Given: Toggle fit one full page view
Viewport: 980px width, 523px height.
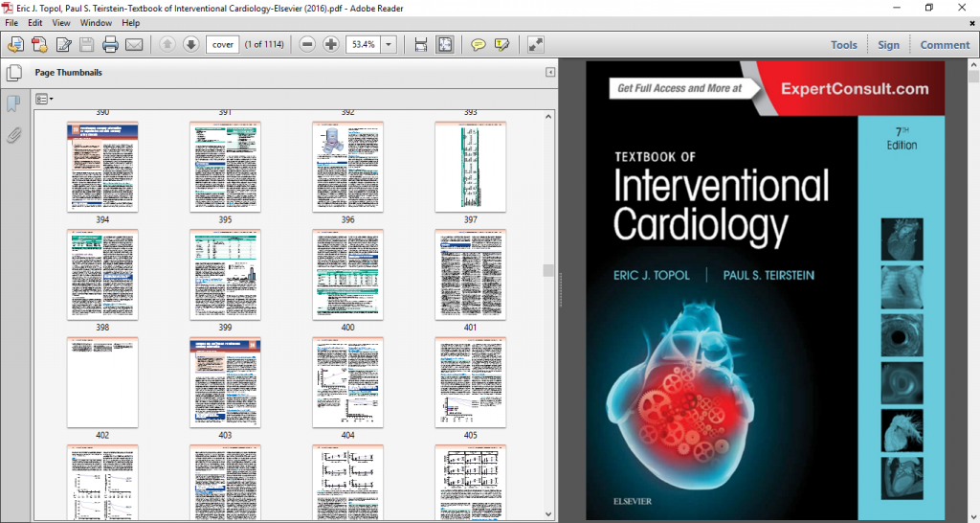Looking at the screenshot, I should tap(445, 44).
